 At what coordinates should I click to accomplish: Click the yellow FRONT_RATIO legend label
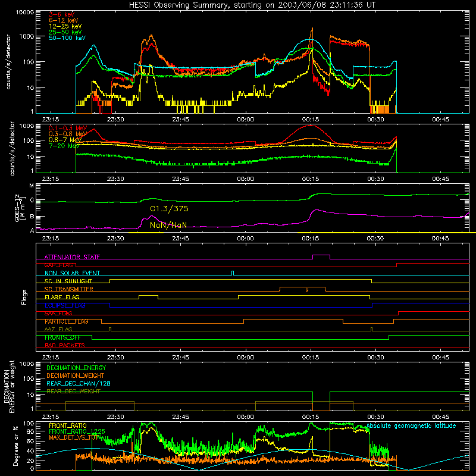pos(68,425)
